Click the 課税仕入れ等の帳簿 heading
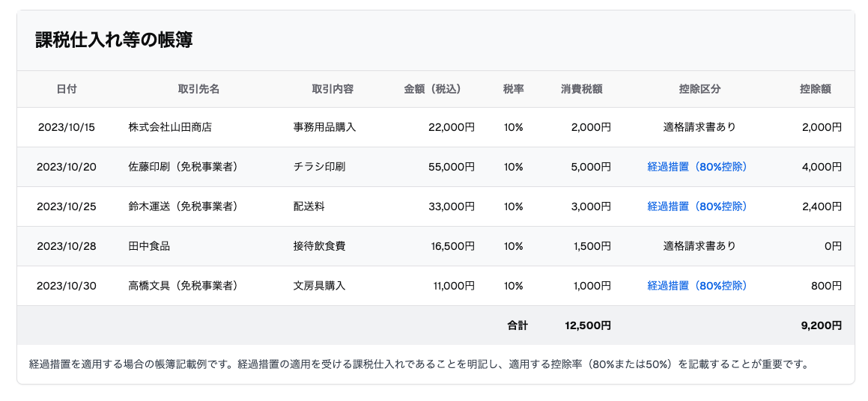Viewport: 868px width, 401px height. click(114, 40)
